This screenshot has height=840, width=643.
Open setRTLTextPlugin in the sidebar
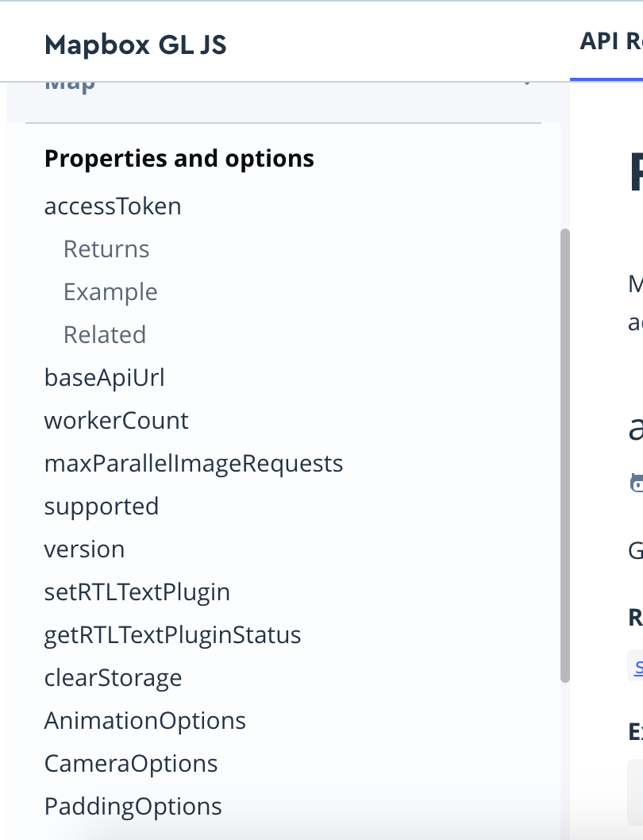coord(137,591)
